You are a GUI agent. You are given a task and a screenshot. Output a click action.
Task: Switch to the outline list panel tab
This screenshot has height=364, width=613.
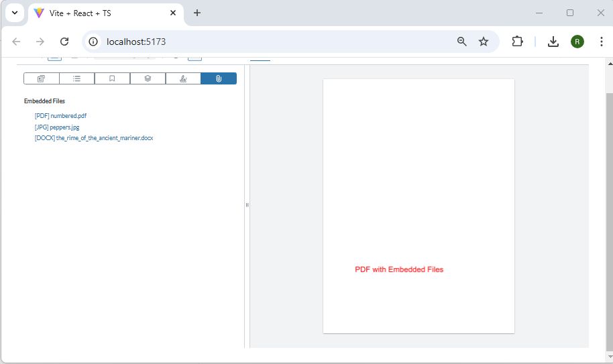click(x=76, y=78)
